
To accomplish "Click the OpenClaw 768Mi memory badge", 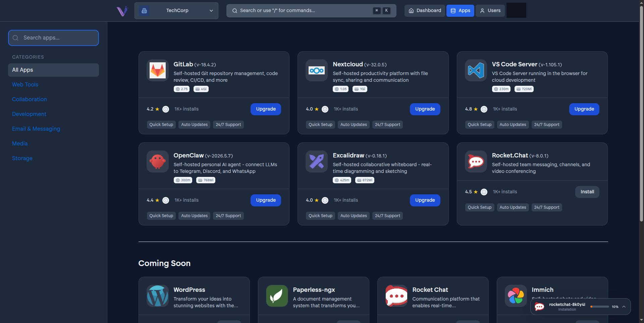I will click(206, 180).
